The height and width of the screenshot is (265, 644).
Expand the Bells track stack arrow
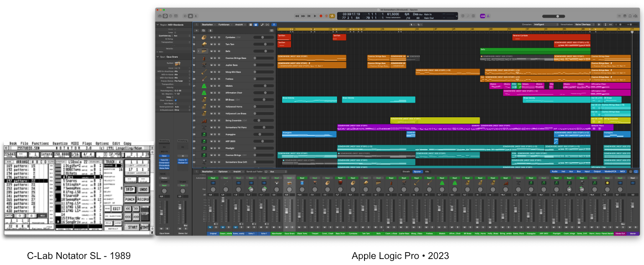[198, 51]
